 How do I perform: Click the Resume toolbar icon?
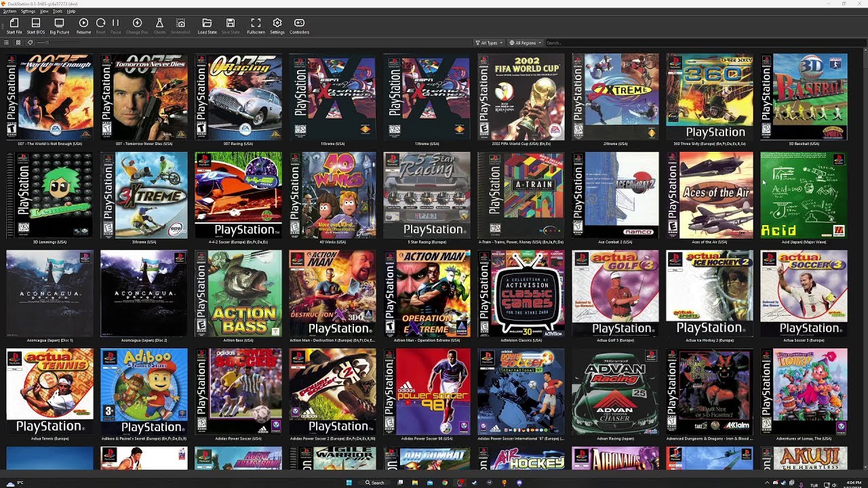click(x=83, y=26)
